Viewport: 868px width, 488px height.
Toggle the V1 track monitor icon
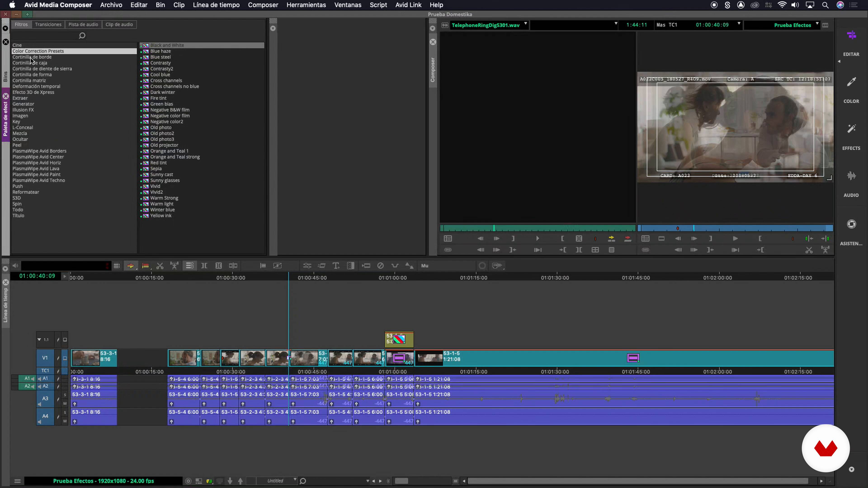65,358
